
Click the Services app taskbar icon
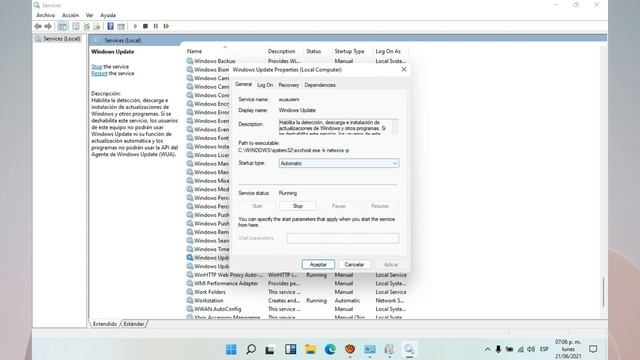pyautogui.click(x=409, y=349)
